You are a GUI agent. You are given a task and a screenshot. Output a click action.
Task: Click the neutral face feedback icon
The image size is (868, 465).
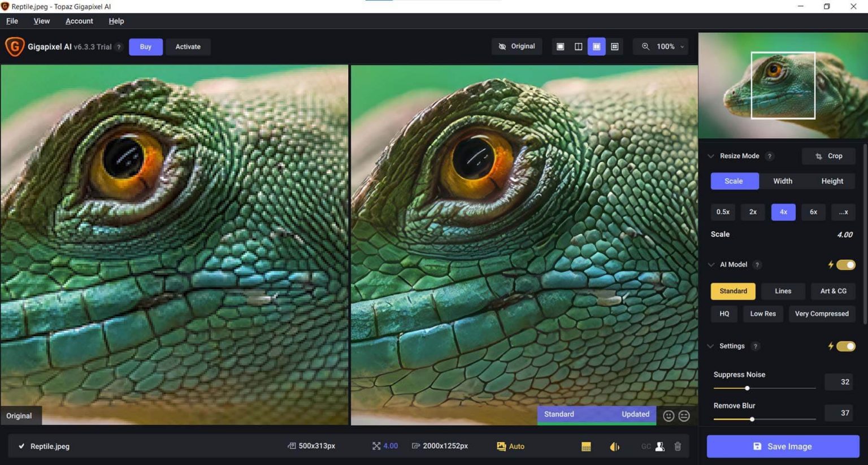[x=684, y=416]
